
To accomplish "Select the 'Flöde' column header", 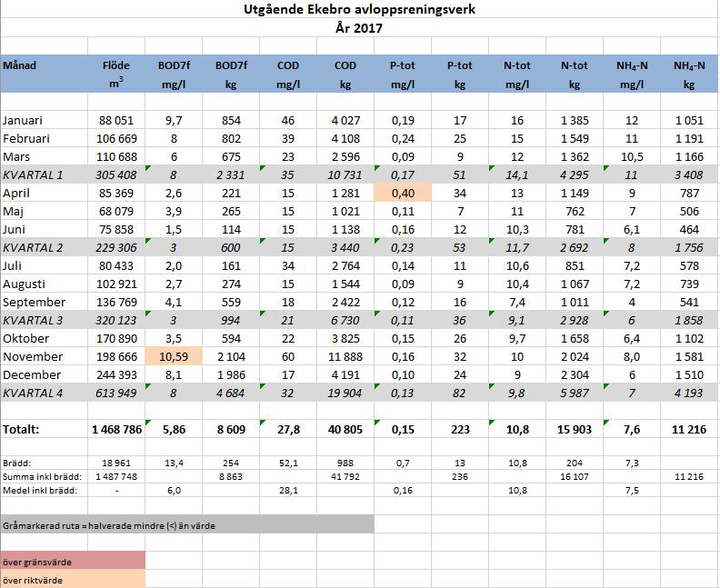I will [116, 65].
